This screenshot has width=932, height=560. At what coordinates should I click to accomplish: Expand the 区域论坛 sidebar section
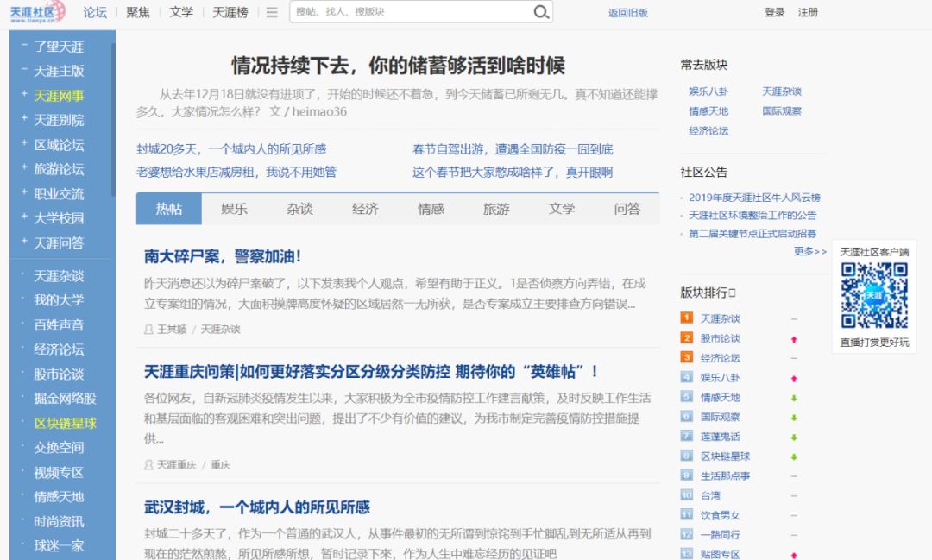24,142
